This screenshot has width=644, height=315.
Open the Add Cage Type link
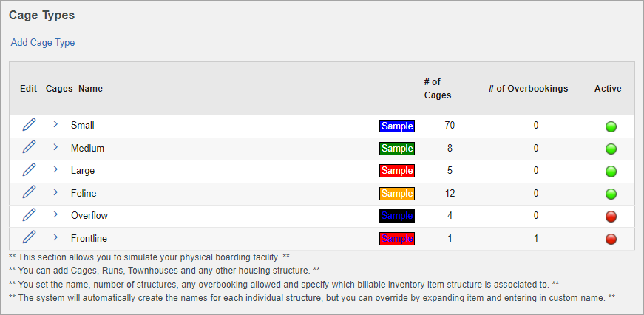click(43, 43)
